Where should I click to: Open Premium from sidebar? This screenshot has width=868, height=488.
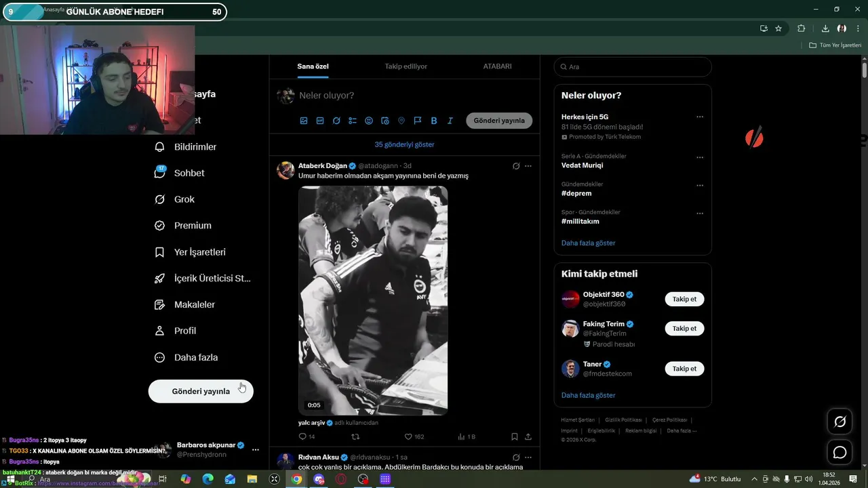coord(183,226)
